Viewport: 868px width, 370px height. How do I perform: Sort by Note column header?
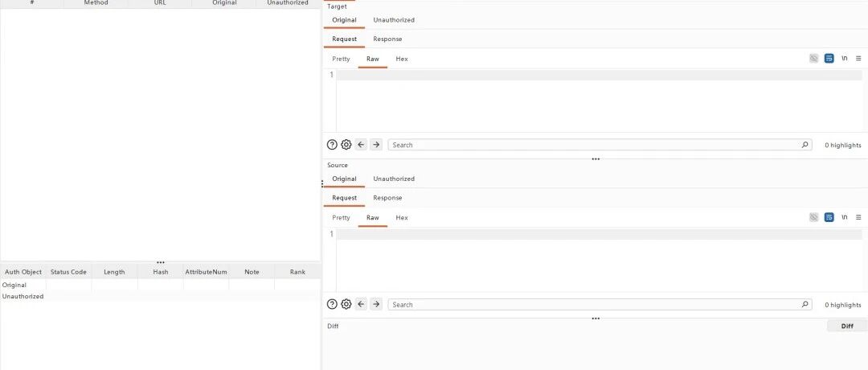[252, 272]
